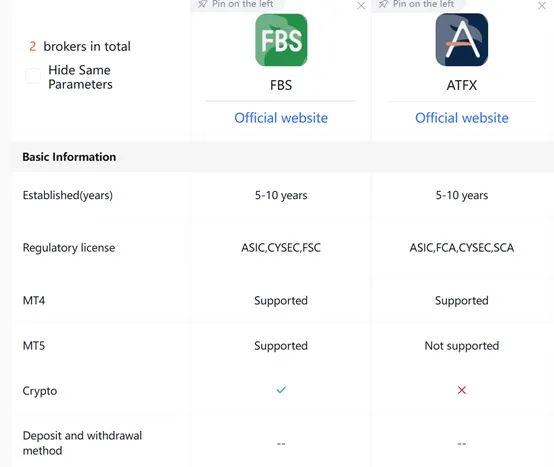
Task: Click FBS licenses ASIC,CYSEC,FSC
Action: tap(281, 248)
